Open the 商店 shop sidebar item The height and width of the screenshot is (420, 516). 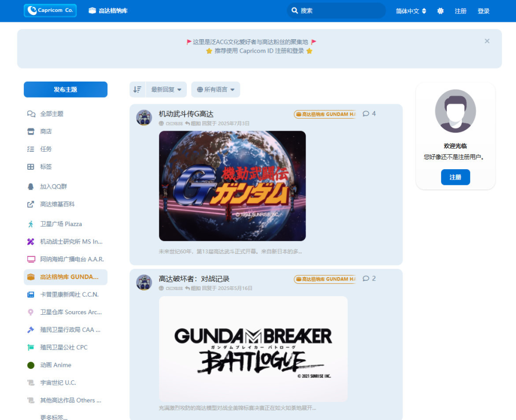(46, 132)
